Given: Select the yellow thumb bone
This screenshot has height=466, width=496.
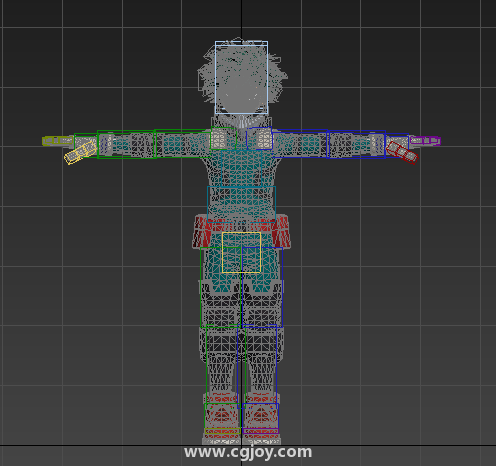Looking at the screenshot, I should (80, 153).
